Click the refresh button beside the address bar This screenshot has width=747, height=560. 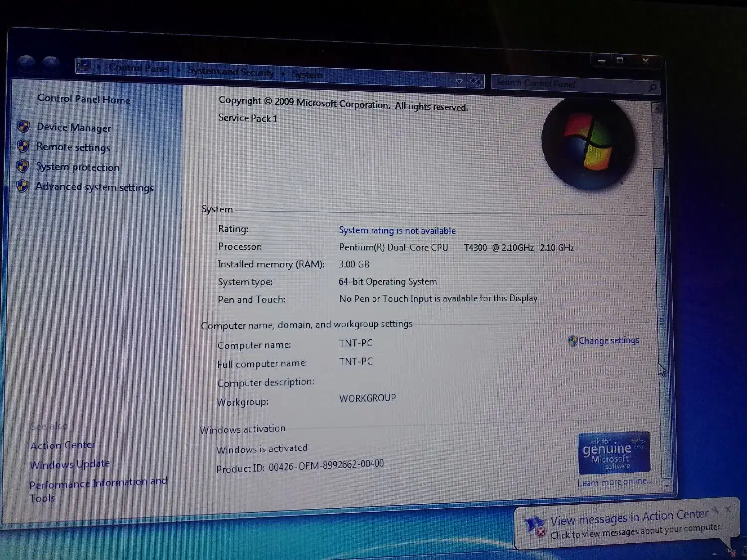coord(476,80)
